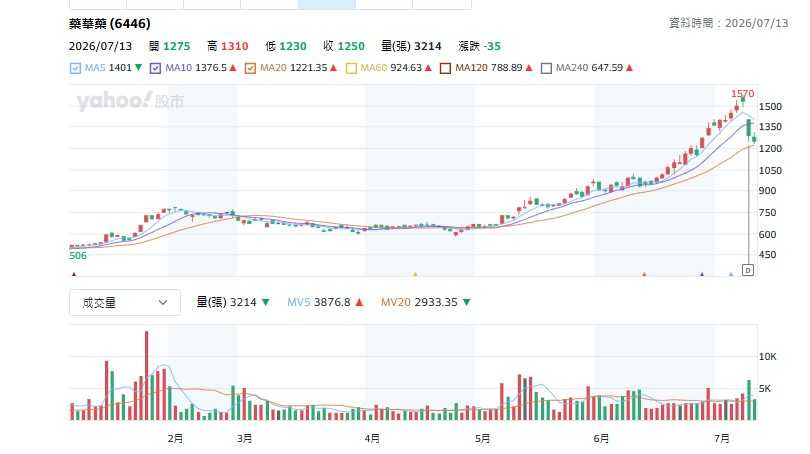Disable the MA20 moving average line
This screenshot has height=454, width=810.
(251, 68)
